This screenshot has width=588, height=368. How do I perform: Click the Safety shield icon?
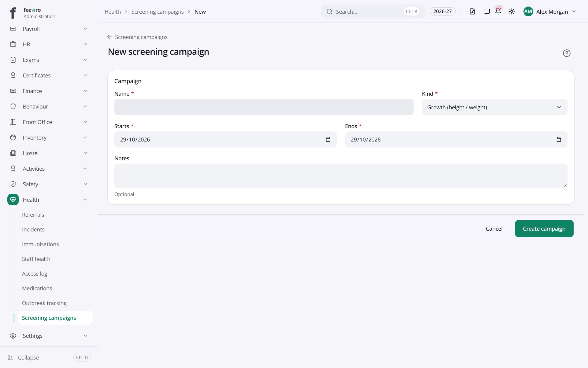[x=13, y=184]
